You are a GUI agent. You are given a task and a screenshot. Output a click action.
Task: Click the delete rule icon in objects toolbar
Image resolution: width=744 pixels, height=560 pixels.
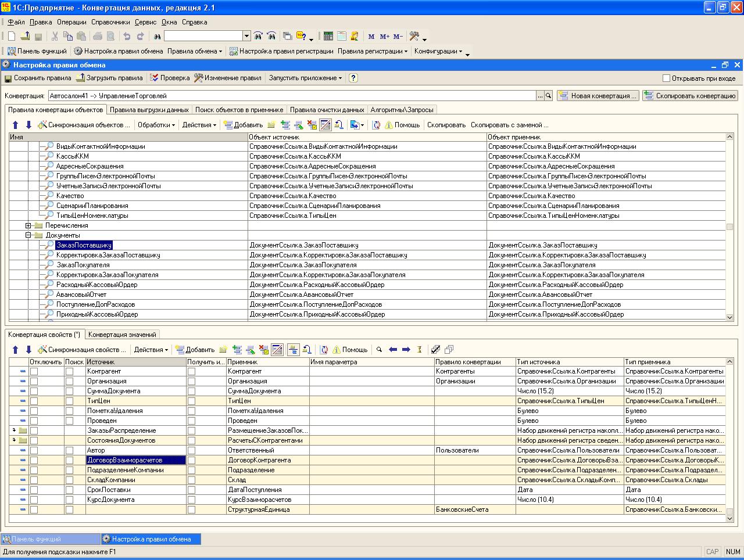[x=312, y=125]
